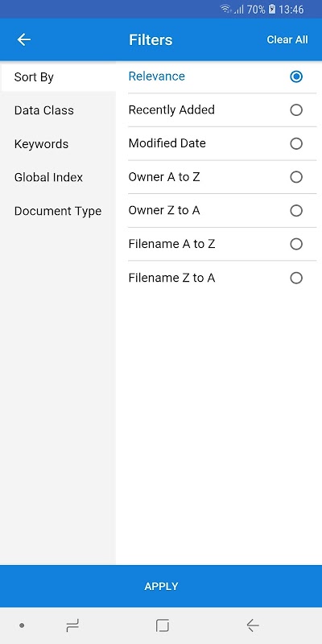Open recent apps via square icon
Screen dimensions: 322x644
pyautogui.click(x=163, y=625)
